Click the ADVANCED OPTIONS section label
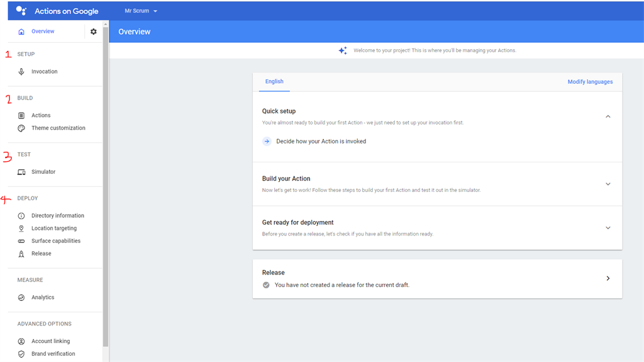644x362 pixels. point(45,324)
